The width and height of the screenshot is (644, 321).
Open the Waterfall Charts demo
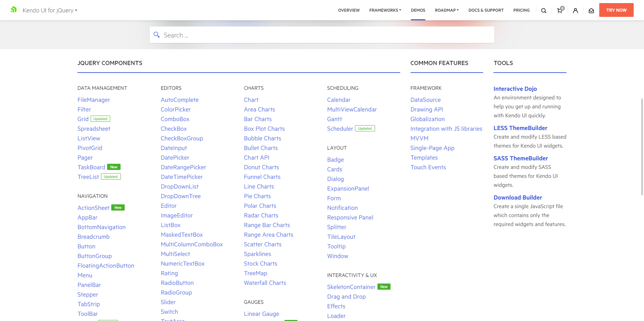265,283
